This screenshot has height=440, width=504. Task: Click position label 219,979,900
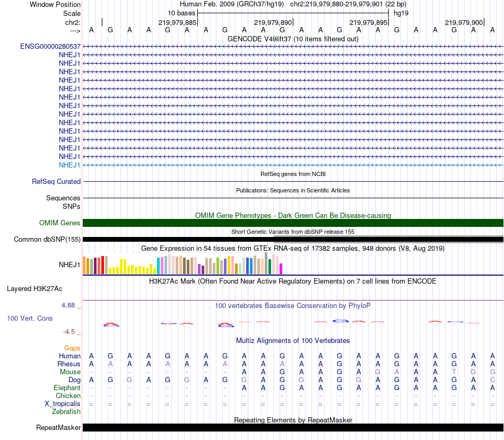pos(464,22)
